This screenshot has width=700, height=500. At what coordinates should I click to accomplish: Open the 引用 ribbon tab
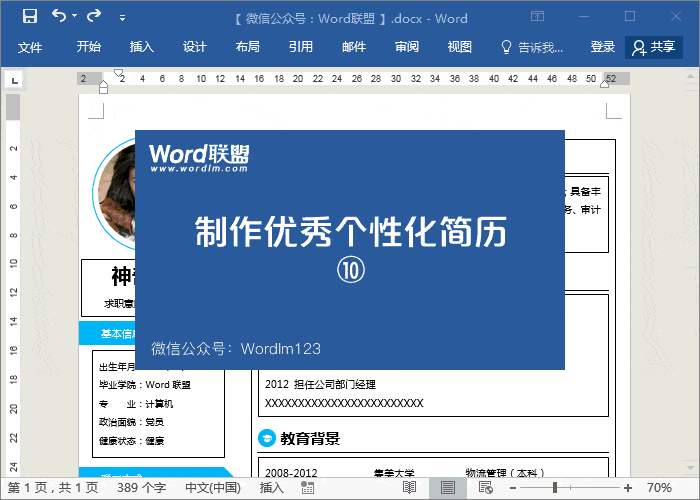click(301, 47)
